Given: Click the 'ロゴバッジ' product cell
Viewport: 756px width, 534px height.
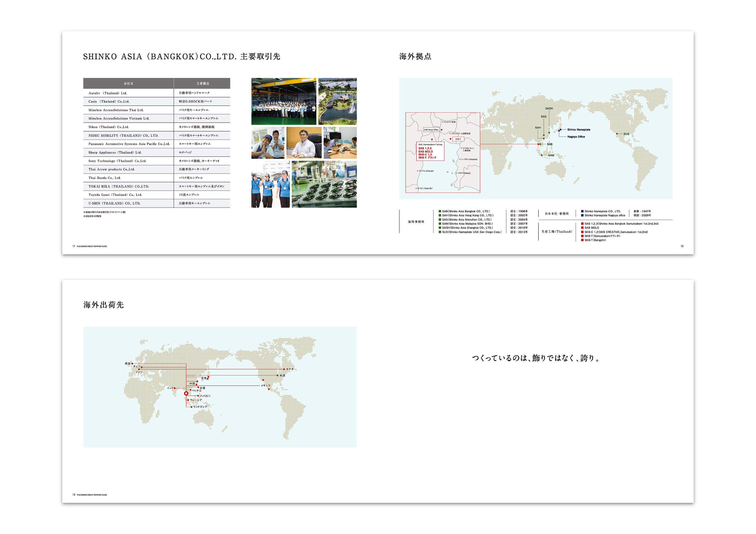Looking at the screenshot, I should pos(202,153).
